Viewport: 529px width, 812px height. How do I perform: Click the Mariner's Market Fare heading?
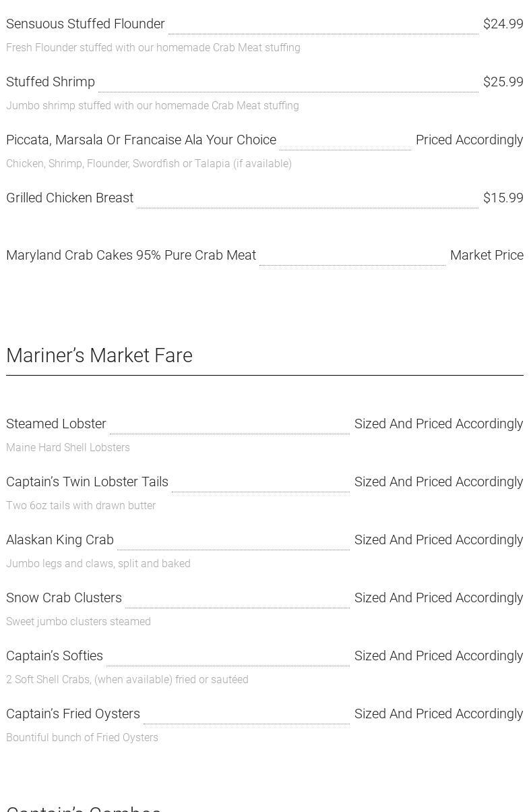tap(99, 355)
